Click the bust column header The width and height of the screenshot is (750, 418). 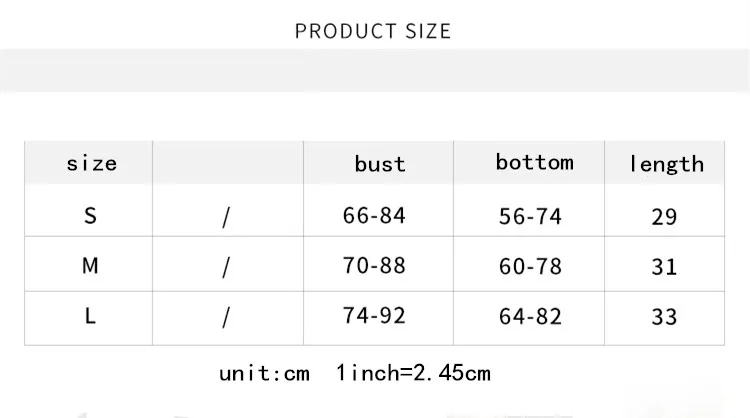coord(380,163)
